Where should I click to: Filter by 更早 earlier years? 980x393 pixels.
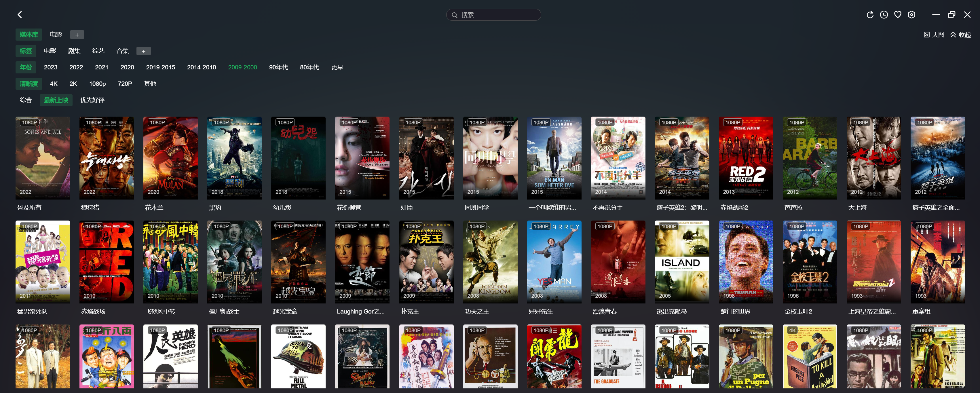[337, 67]
